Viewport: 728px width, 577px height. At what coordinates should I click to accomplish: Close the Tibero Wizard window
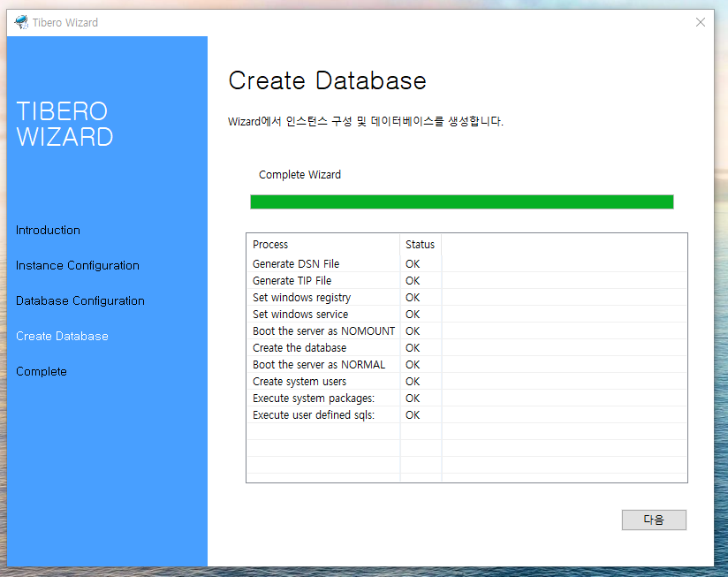click(700, 22)
